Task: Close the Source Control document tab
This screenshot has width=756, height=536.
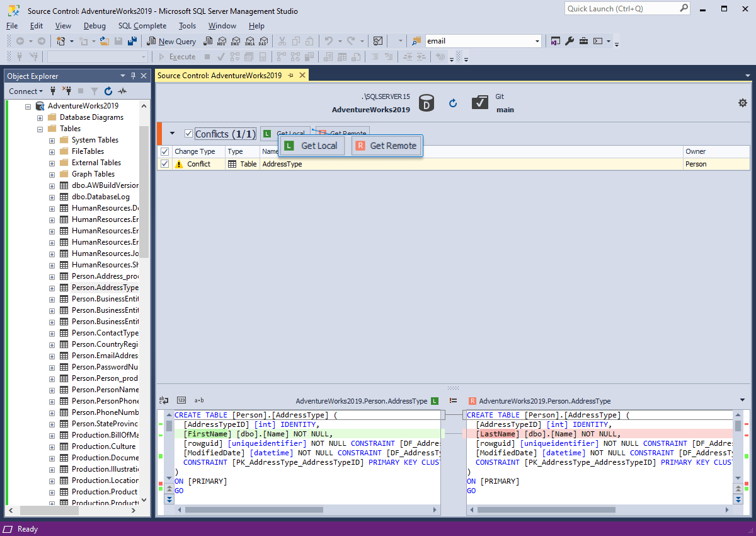Action: [x=302, y=76]
